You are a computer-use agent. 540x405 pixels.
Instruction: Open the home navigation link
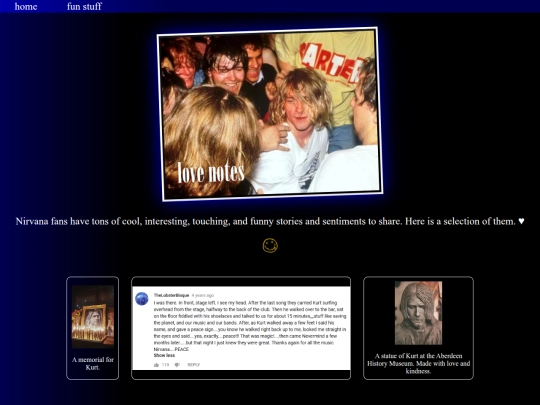26,6
